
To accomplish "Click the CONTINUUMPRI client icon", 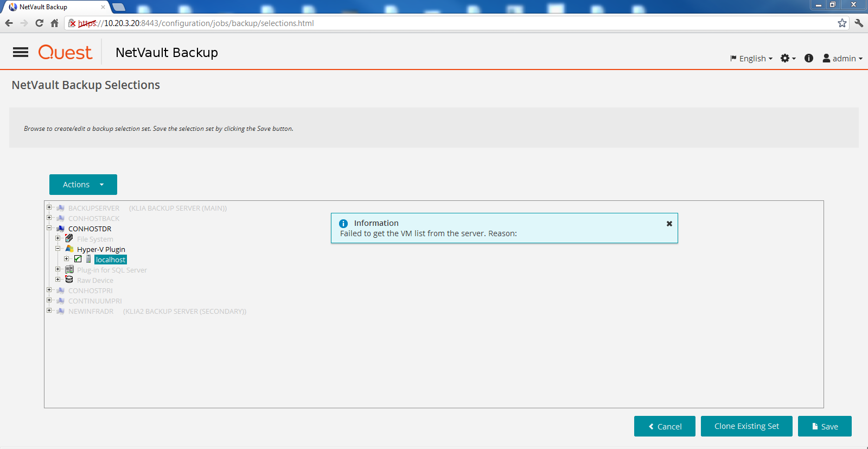I will coord(60,301).
